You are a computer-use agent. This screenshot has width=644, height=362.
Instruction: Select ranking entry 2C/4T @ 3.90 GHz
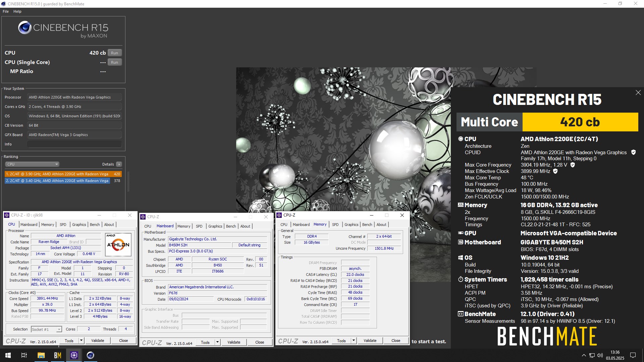63,174
